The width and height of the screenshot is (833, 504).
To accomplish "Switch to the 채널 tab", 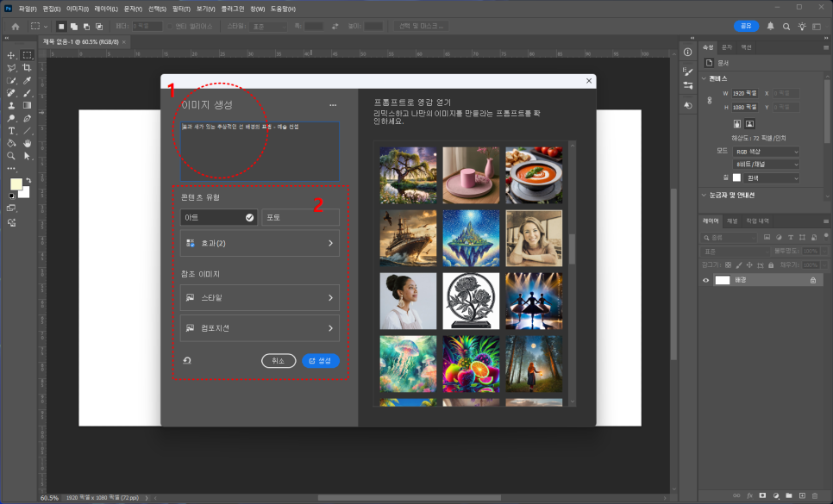I will tap(732, 221).
